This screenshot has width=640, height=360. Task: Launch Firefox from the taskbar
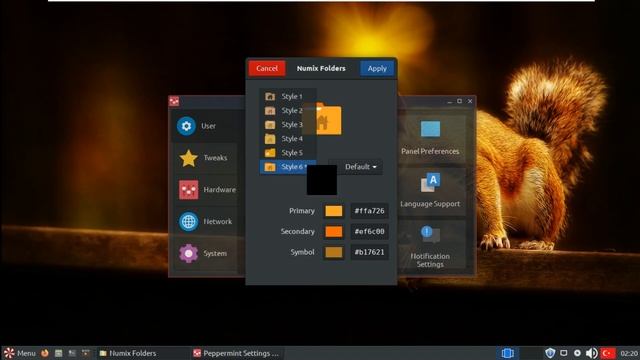[45, 353]
